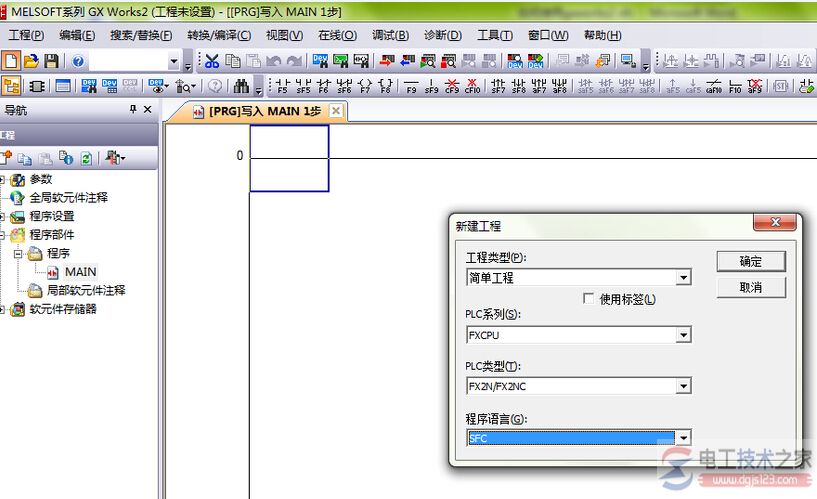Viewport: 817px width, 499px height.
Task: Open the 编辑 menu
Action: tap(77, 35)
